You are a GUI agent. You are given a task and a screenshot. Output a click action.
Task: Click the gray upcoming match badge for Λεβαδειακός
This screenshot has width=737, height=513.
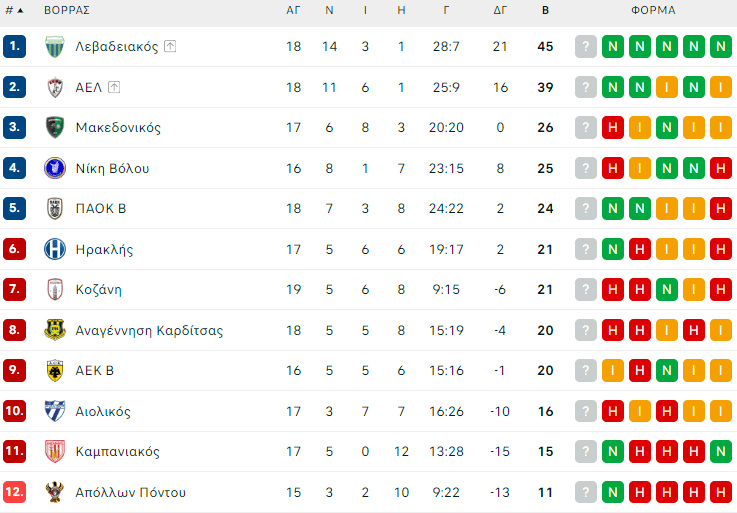point(586,47)
